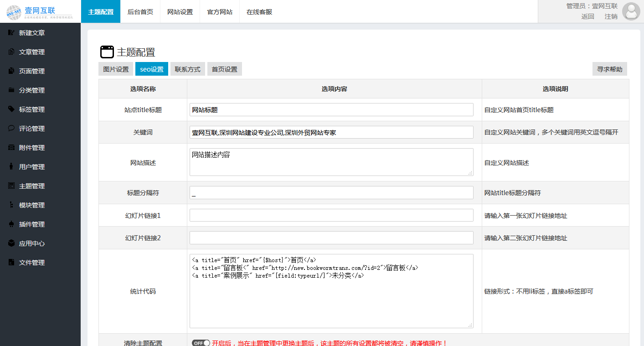The width and height of the screenshot is (644, 346).
Task: Click the 寻求帮助 button
Action: pyautogui.click(x=610, y=69)
